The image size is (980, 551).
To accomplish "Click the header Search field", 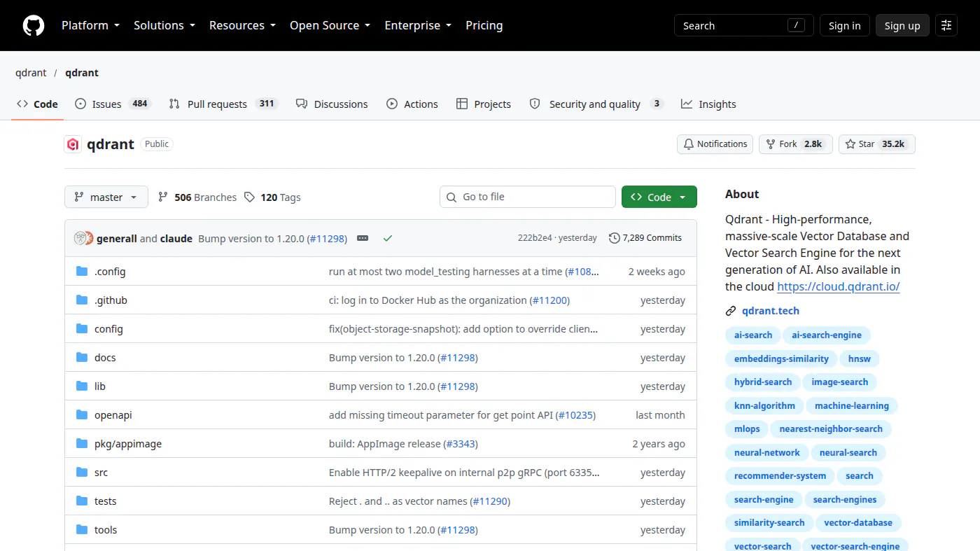I will [x=744, y=25].
